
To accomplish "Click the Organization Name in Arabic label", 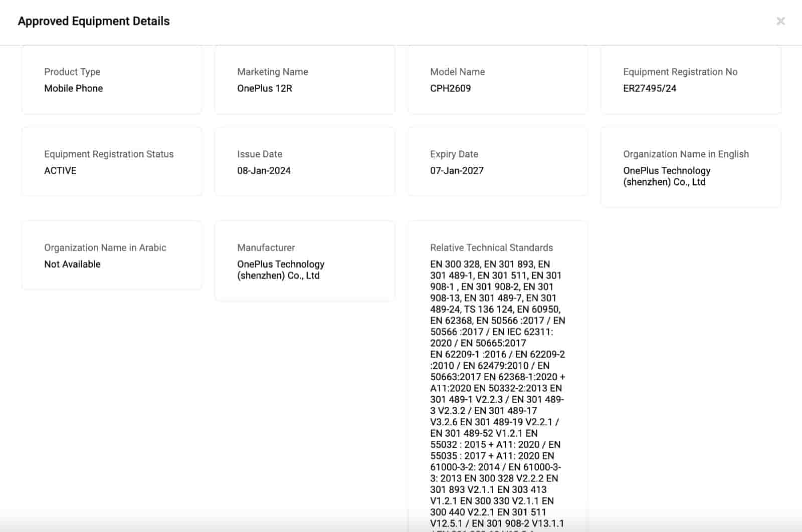I will point(105,247).
